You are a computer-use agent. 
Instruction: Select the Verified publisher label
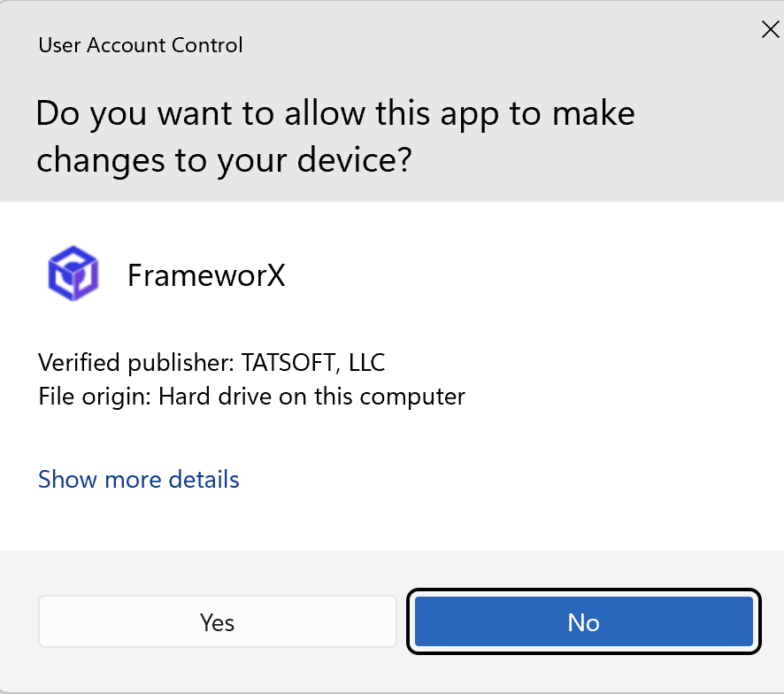pyautogui.click(x=136, y=362)
